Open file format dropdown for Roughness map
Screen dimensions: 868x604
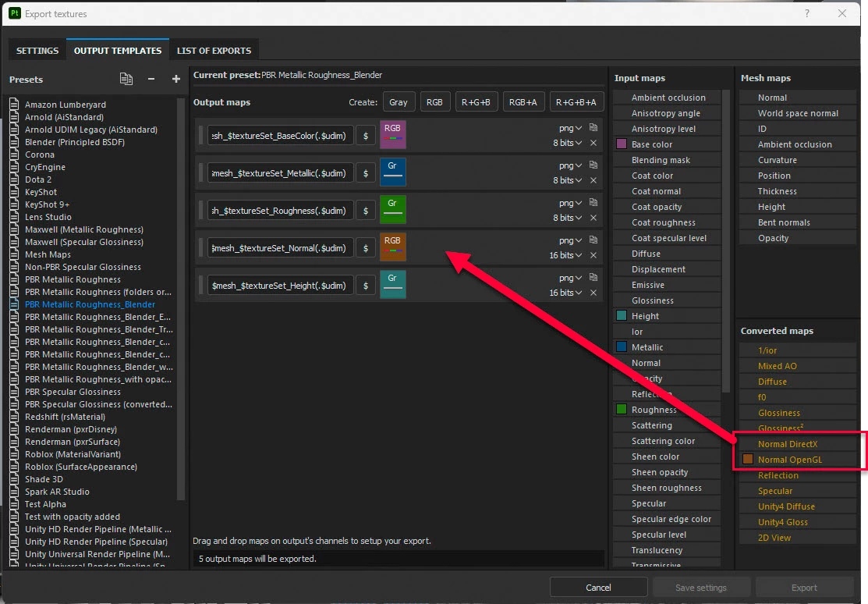click(570, 204)
